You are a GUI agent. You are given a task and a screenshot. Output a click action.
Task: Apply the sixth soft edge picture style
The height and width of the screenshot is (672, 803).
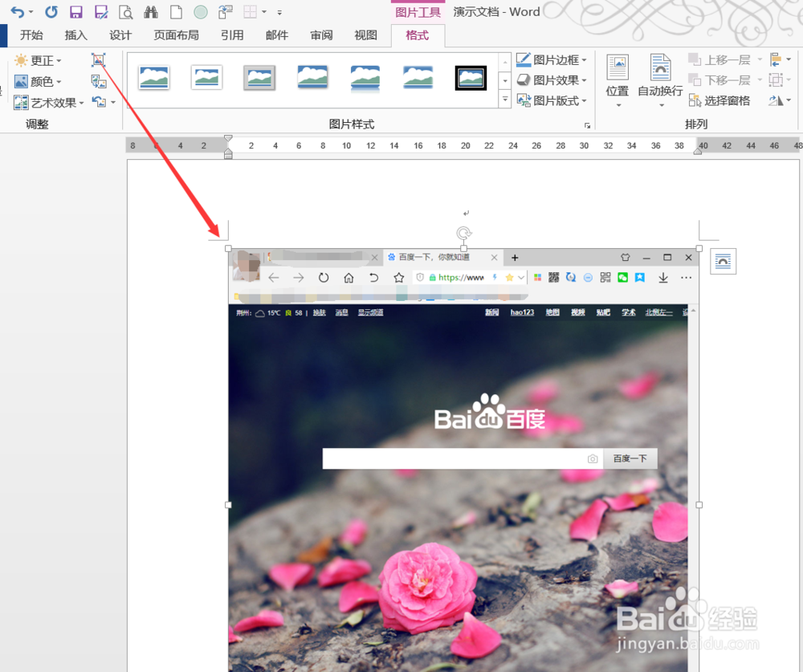418,78
